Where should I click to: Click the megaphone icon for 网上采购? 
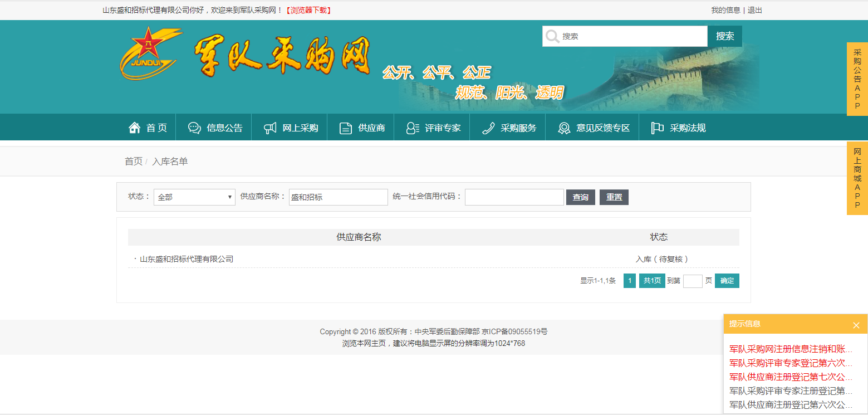click(270, 128)
